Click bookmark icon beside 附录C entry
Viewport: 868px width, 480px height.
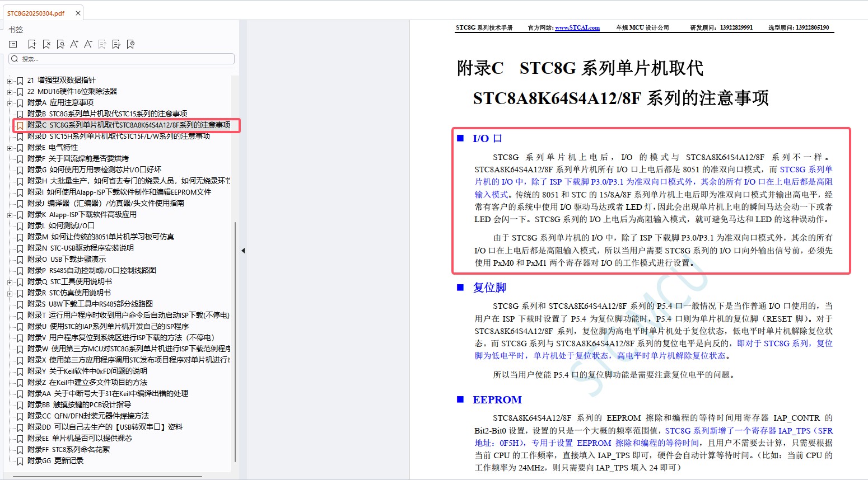pos(20,125)
